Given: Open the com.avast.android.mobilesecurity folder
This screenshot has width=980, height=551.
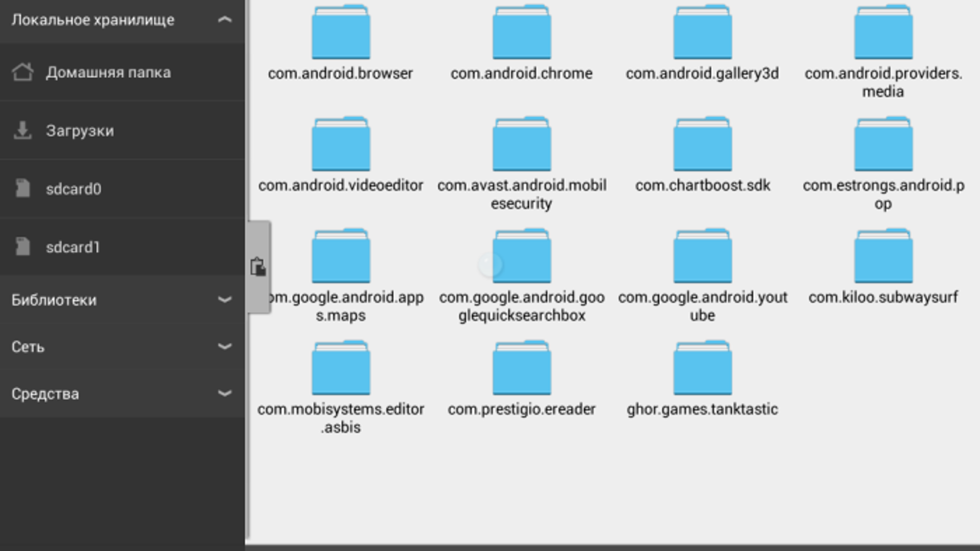Looking at the screenshot, I should [x=521, y=146].
